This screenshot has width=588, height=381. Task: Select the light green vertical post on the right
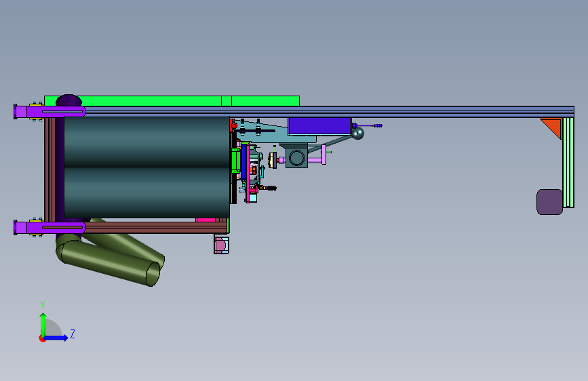click(568, 163)
